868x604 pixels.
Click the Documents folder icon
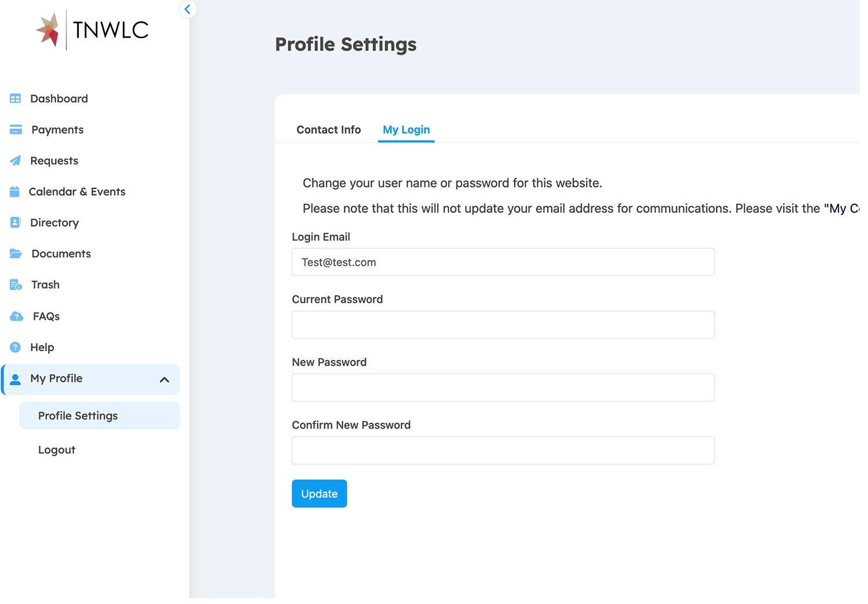pyautogui.click(x=16, y=254)
